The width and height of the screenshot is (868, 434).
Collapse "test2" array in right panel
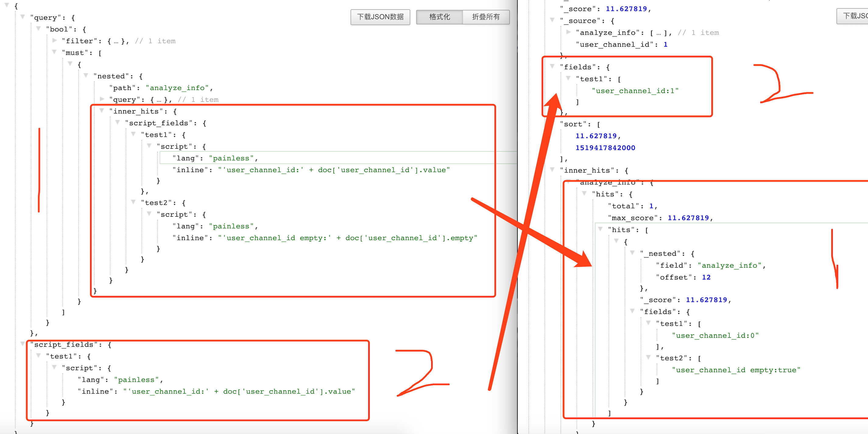click(x=648, y=357)
